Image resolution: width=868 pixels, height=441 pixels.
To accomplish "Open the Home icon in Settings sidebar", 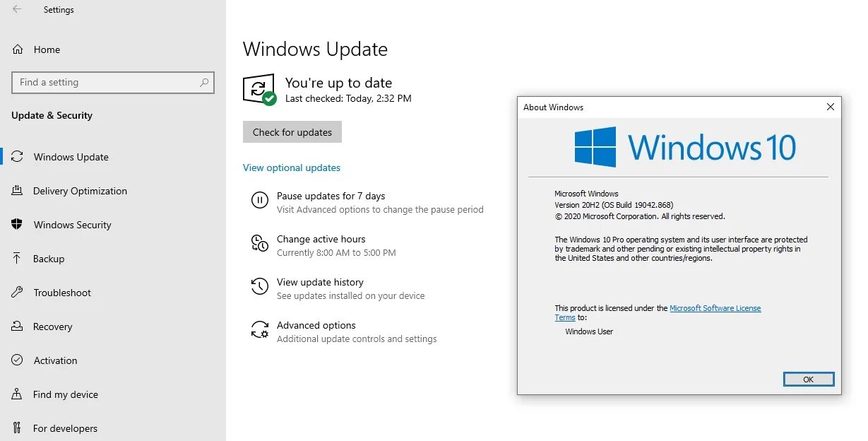I will point(18,49).
